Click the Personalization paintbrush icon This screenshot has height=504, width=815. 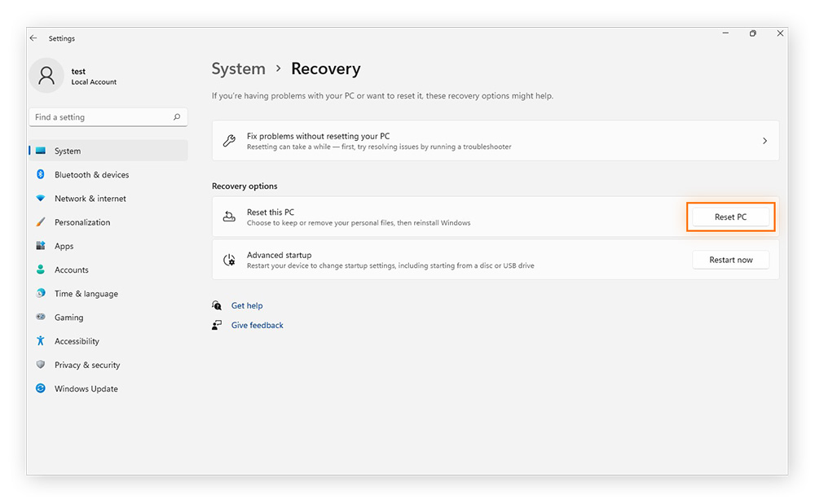pyautogui.click(x=41, y=222)
